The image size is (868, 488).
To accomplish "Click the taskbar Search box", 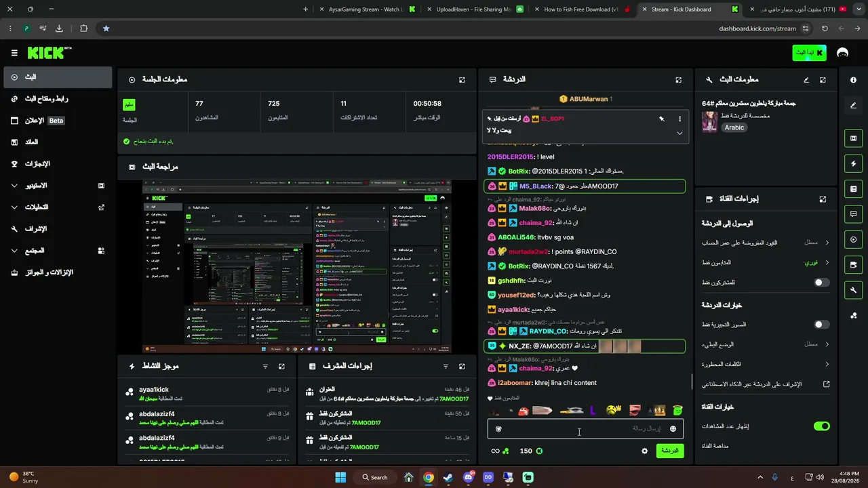I will [x=375, y=477].
